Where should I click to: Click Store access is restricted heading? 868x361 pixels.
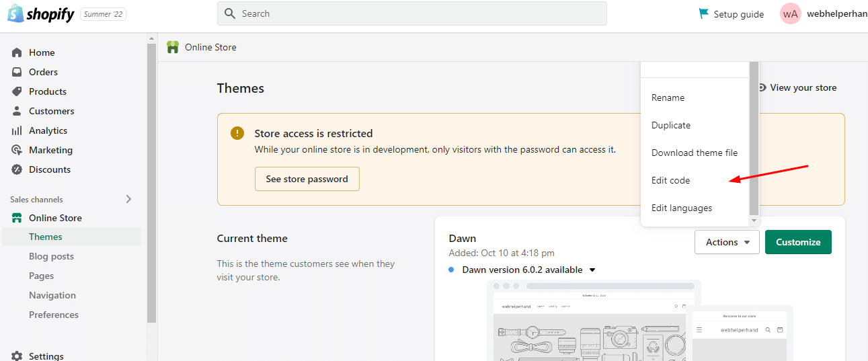pyautogui.click(x=313, y=133)
